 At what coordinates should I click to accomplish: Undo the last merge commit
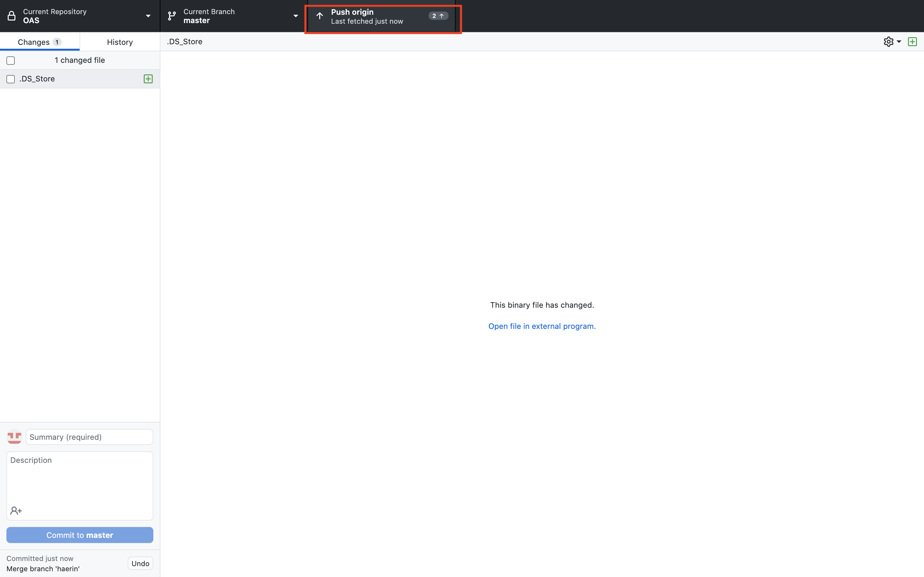[x=140, y=563]
